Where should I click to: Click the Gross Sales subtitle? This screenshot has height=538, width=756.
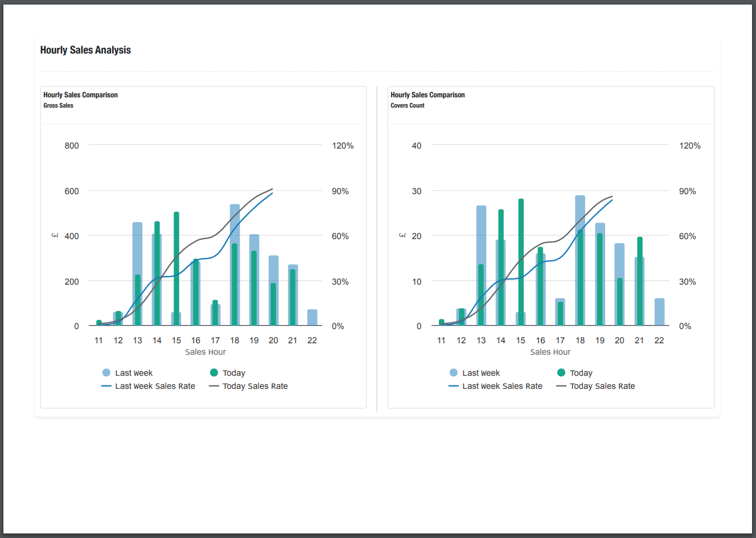point(58,105)
